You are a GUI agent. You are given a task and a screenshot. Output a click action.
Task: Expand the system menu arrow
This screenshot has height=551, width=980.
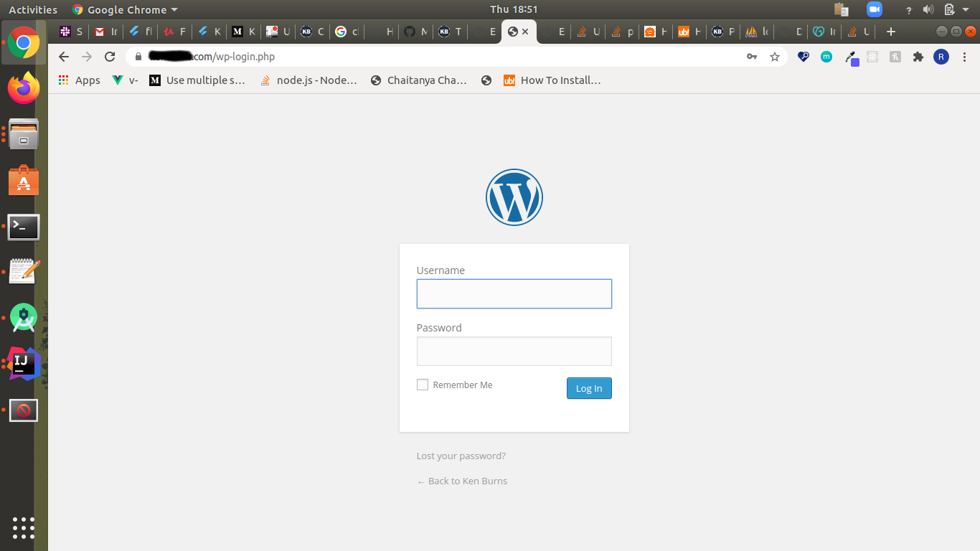[x=967, y=10]
